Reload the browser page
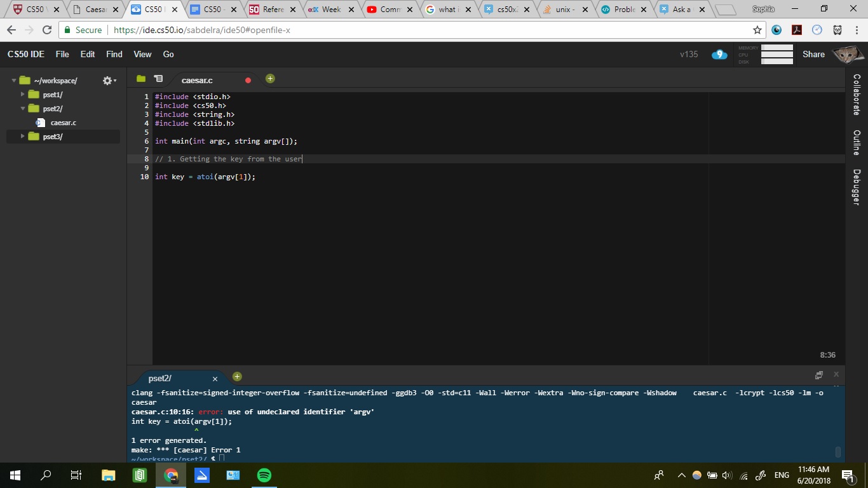This screenshot has width=868, height=488. [47, 30]
